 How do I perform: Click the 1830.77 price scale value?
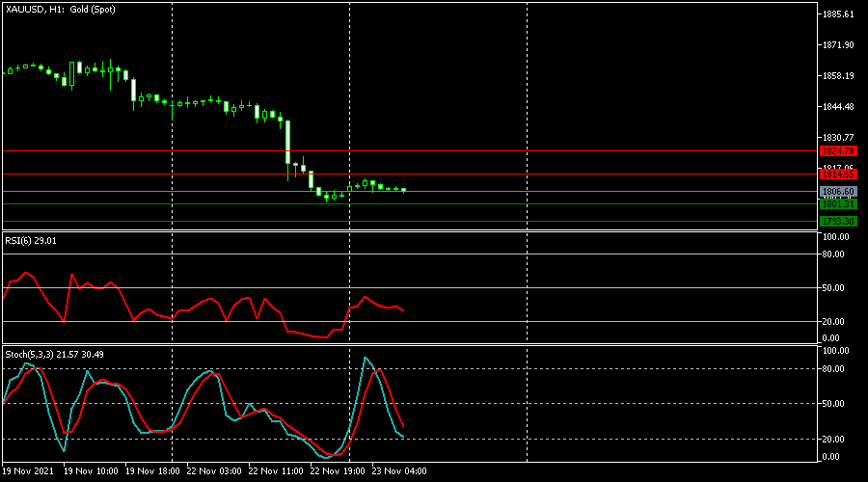click(838, 137)
